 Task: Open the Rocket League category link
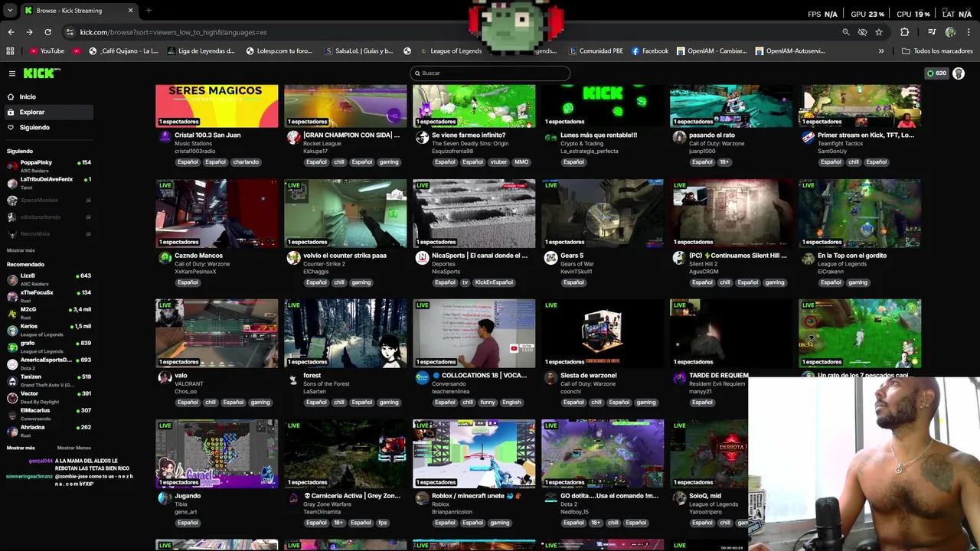(322, 144)
